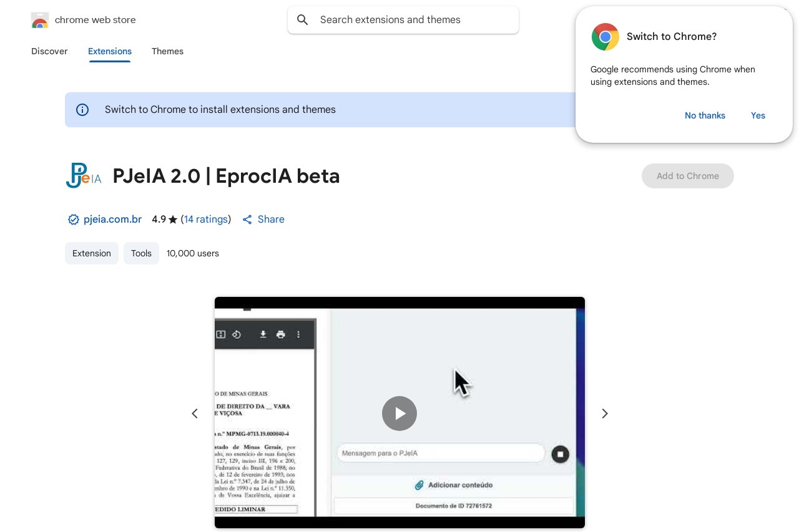This screenshot has width=799, height=532.
Task: Open the Discover tab
Action: (x=49, y=51)
